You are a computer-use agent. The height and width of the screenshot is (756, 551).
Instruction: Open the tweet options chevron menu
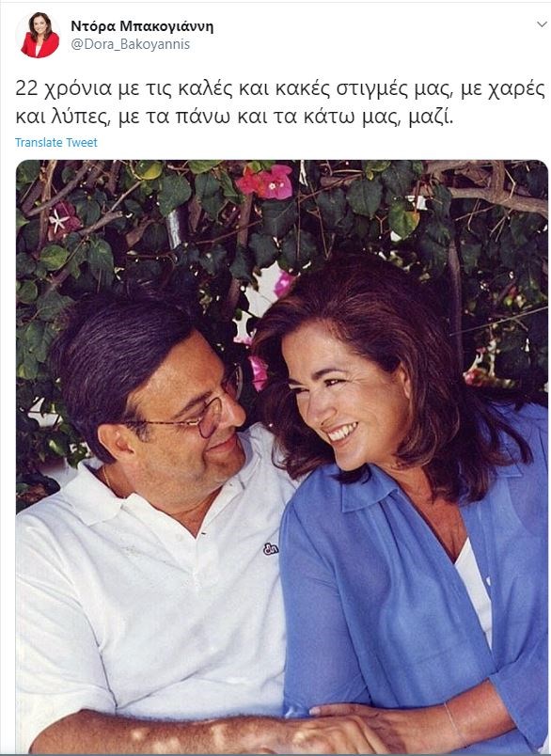tap(542, 24)
